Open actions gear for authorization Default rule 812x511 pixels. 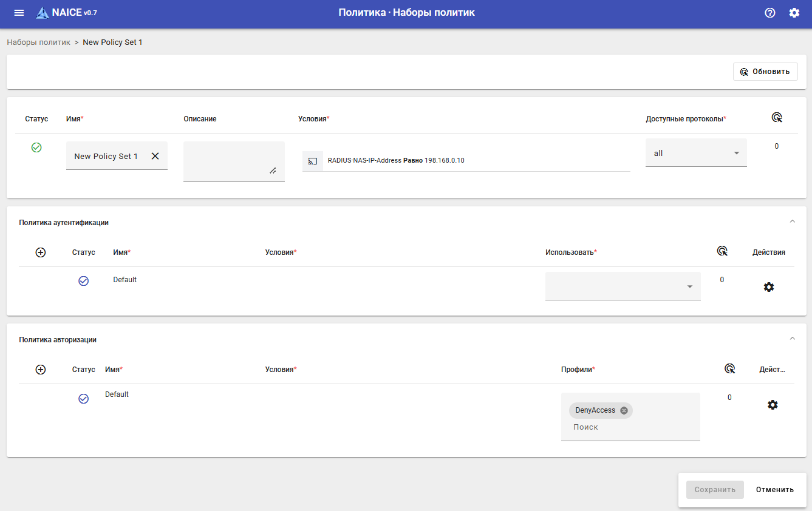pyautogui.click(x=773, y=405)
